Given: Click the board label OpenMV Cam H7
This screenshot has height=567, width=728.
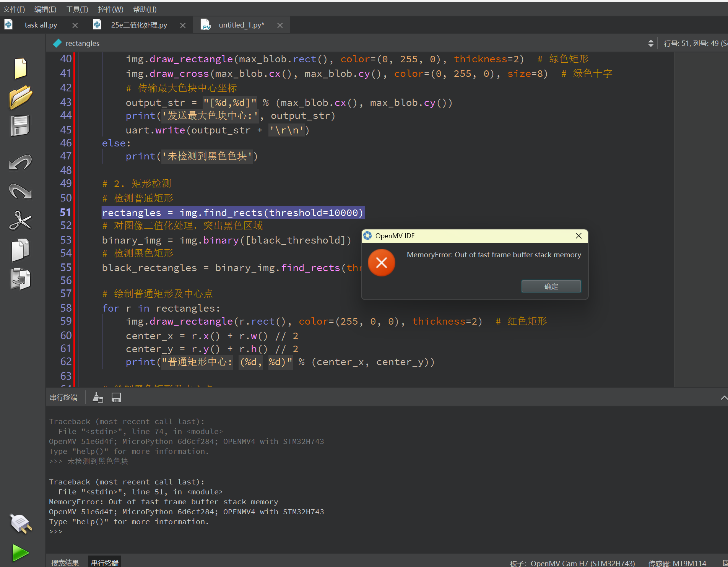Looking at the screenshot, I should pyautogui.click(x=572, y=563).
